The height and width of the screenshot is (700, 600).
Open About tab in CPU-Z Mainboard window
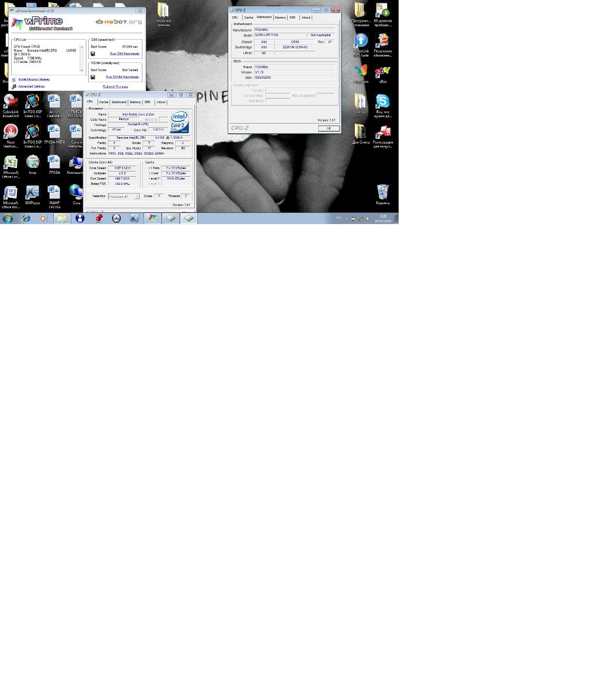pos(306,17)
